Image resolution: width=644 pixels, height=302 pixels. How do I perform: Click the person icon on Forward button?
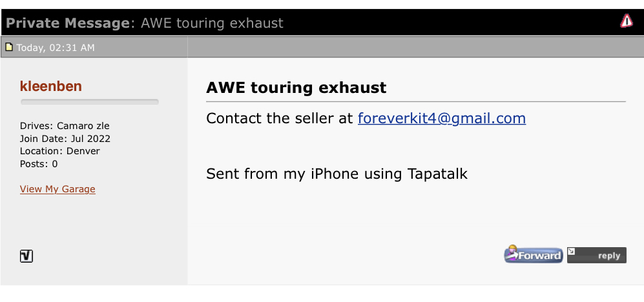pyautogui.click(x=513, y=252)
